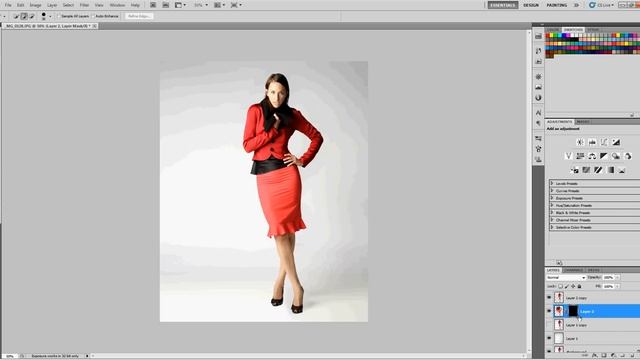Select the Subtract from Selection mode icon

point(31,16)
